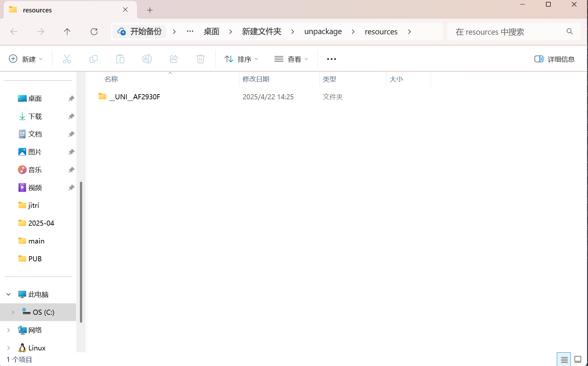Viewport: 588px width, 366px height.
Task: Expand 此电脑 in the sidebar
Action: (8, 294)
